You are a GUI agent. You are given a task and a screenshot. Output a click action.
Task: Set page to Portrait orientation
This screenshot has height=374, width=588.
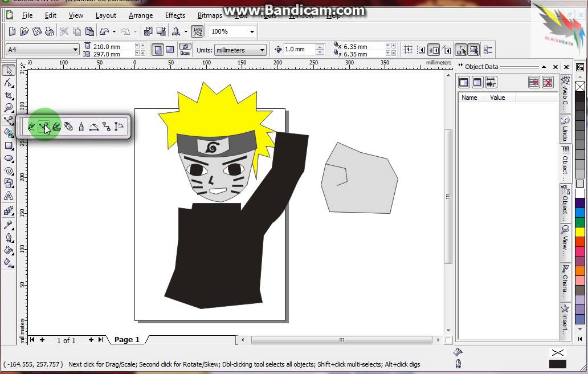coord(158,50)
